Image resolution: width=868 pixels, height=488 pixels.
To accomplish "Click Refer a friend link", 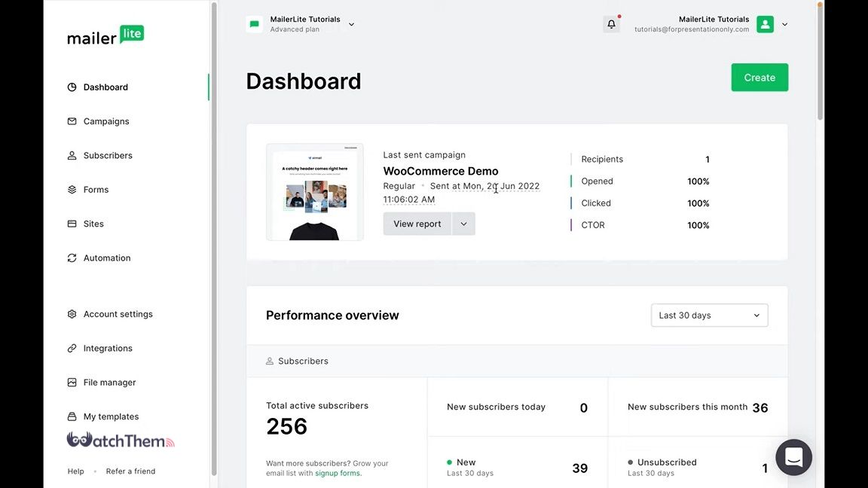I will tap(130, 471).
